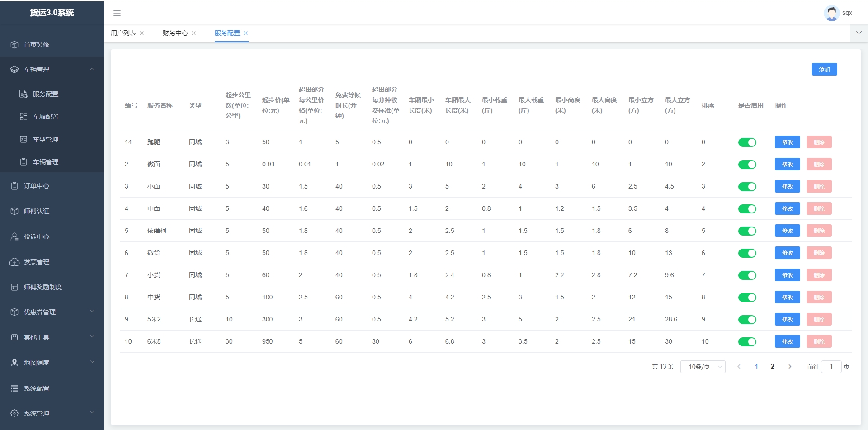Click the 车辆管理 layers icon in the sidebar

tap(14, 70)
